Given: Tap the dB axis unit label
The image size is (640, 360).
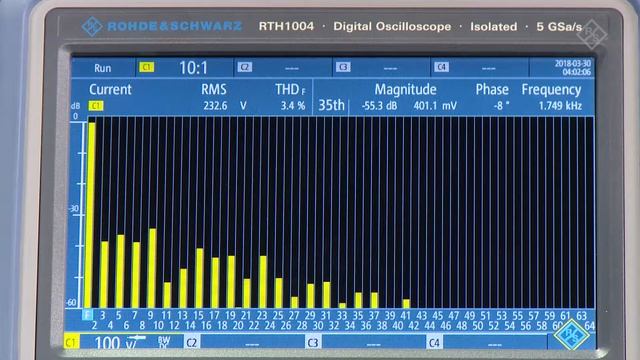Looking at the screenshot, I should tap(76, 106).
